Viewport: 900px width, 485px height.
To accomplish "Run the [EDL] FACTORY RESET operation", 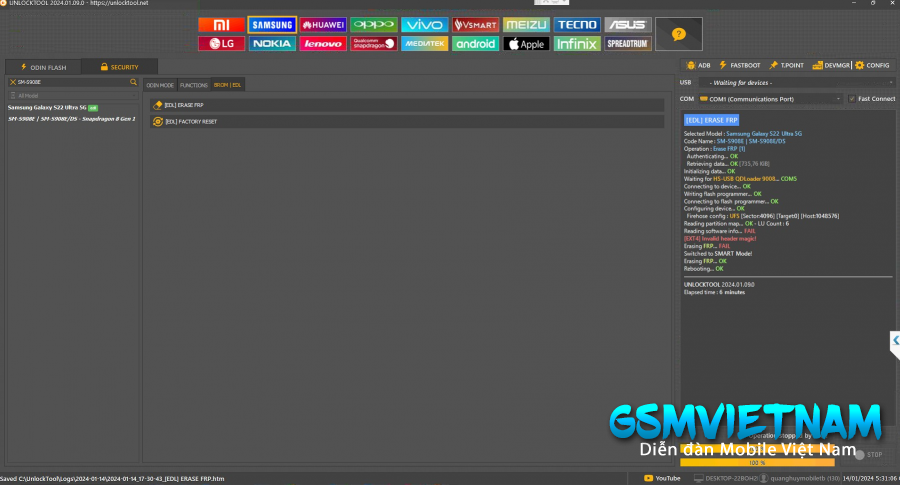I will pyautogui.click(x=407, y=122).
